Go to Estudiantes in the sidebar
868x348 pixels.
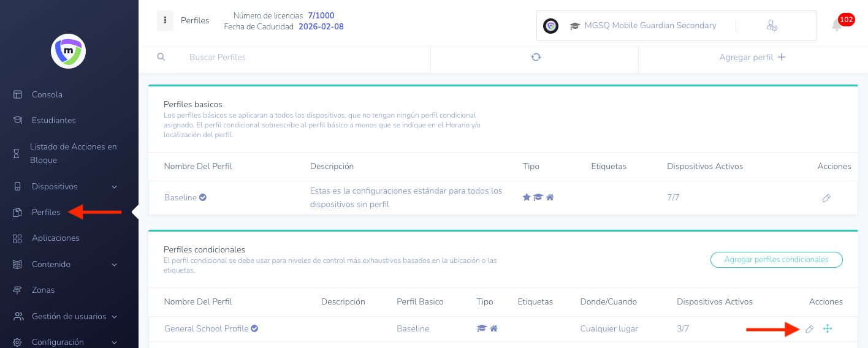pyautogui.click(x=54, y=120)
